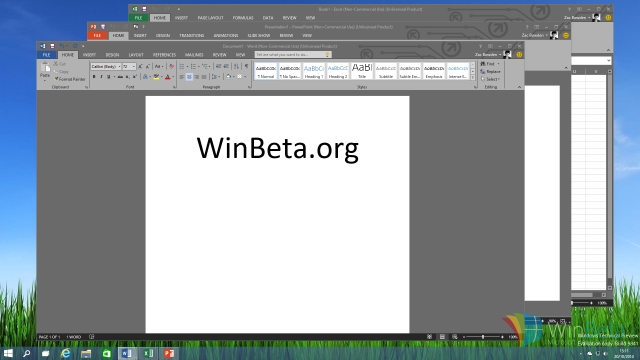Click the clear all formatting icon

[x=171, y=66]
